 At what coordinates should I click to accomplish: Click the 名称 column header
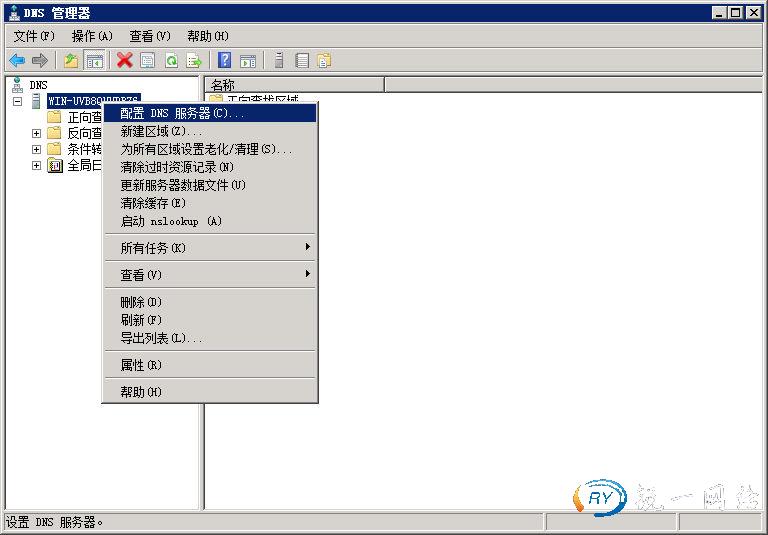coord(294,84)
